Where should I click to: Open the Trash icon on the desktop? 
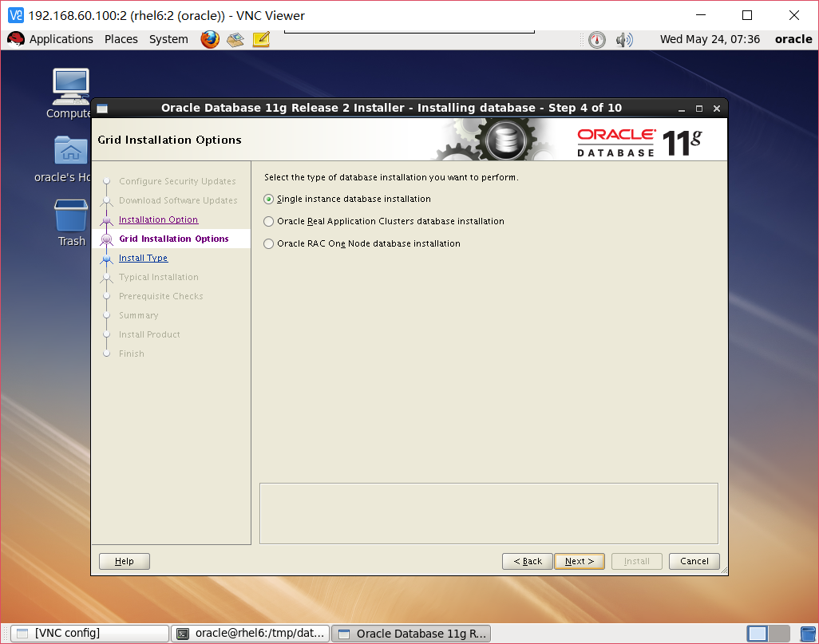pos(70,215)
